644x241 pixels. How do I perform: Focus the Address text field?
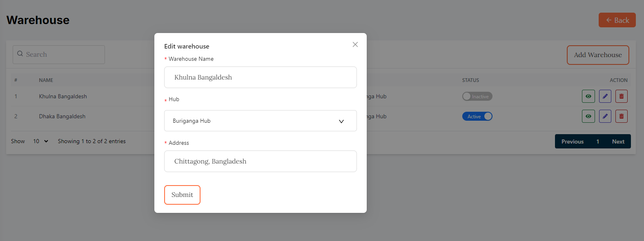point(260,161)
